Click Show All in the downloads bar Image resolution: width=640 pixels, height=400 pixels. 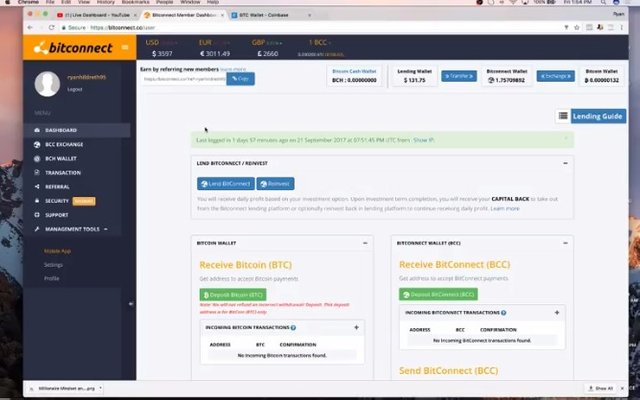coord(600,388)
